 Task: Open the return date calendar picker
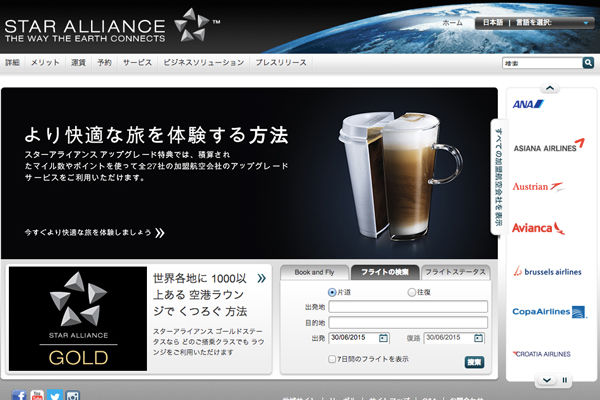pos(478,338)
